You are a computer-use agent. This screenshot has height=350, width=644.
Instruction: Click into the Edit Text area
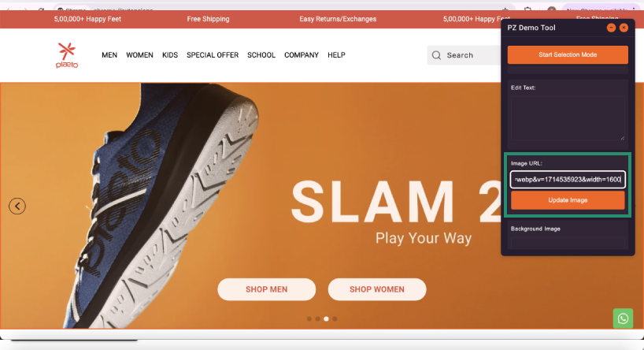(568, 118)
